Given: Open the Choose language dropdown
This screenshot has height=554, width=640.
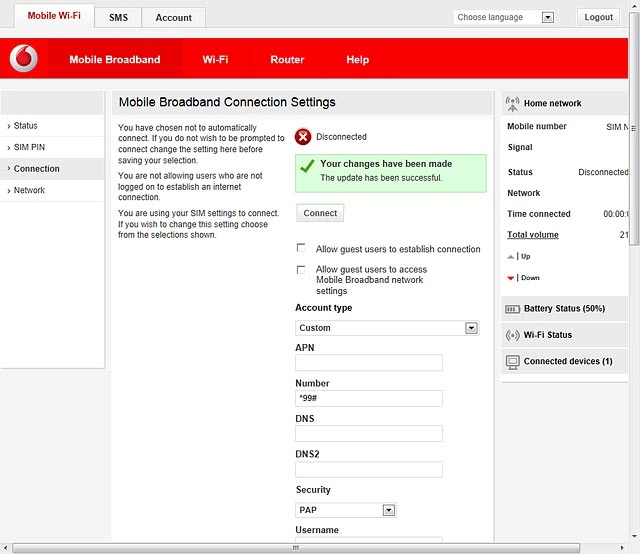Looking at the screenshot, I should tap(504, 17).
